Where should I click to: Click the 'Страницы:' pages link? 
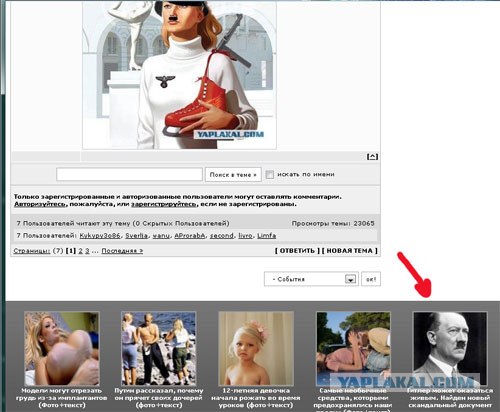pyautogui.click(x=32, y=251)
